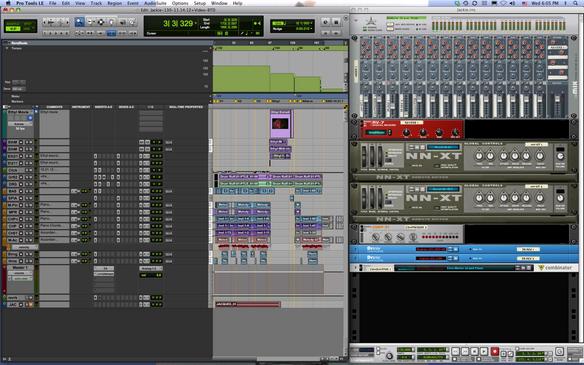Click the SENDS A-E column header
The width and height of the screenshot is (584, 365).
pyautogui.click(x=126, y=107)
